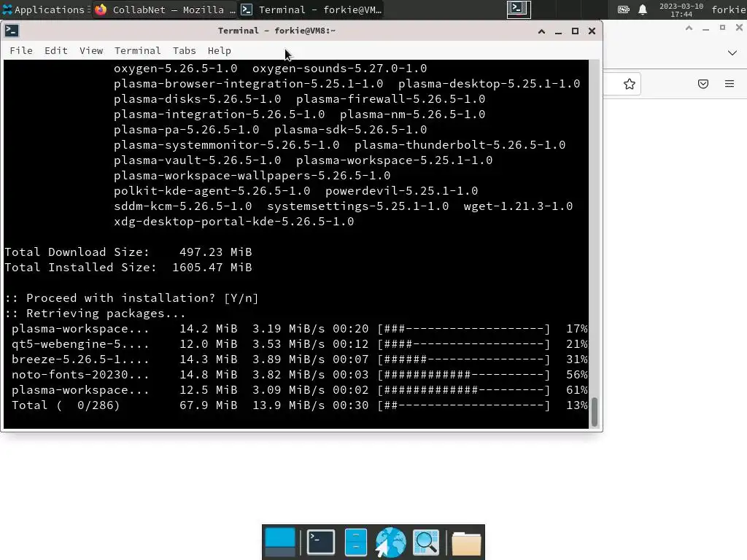747x560 pixels.
Task: Click 'Total Installed Size:' line in terminal
Action: coord(128,267)
